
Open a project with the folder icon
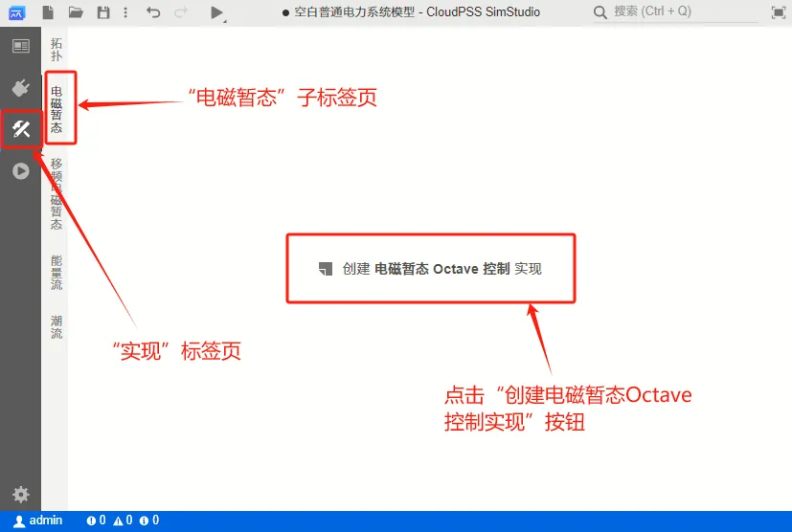[76, 12]
